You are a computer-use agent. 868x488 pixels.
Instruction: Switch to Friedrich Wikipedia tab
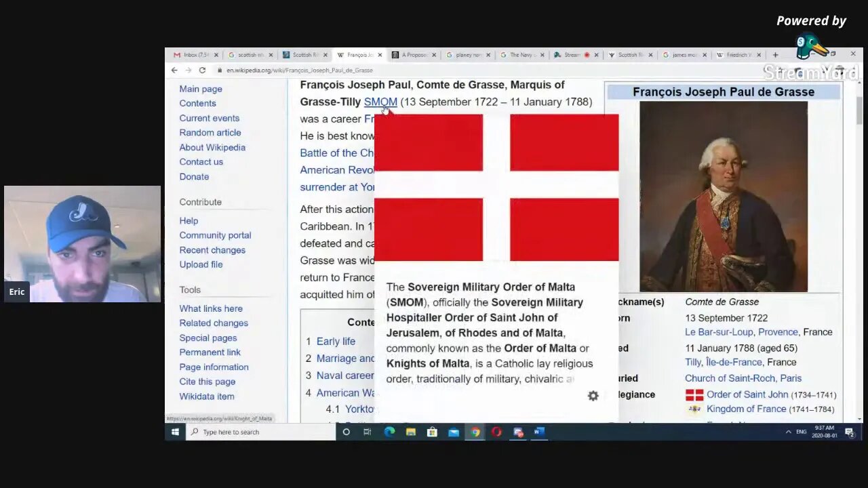(x=739, y=55)
